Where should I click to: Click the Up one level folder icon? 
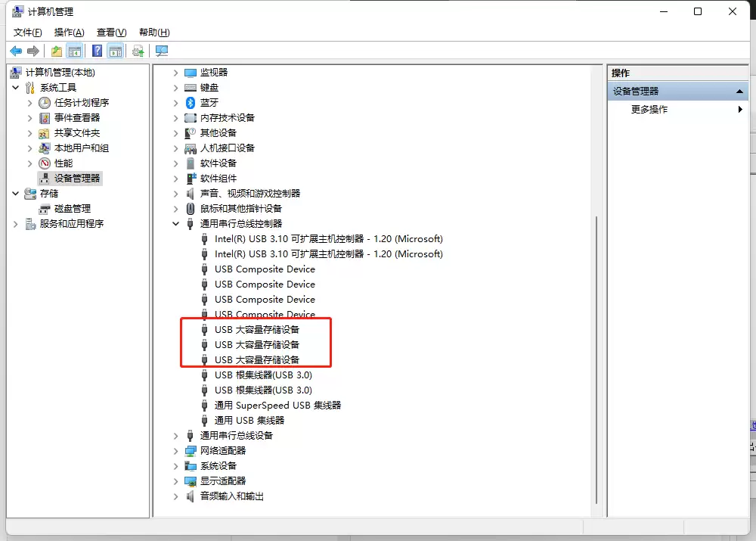(x=57, y=51)
